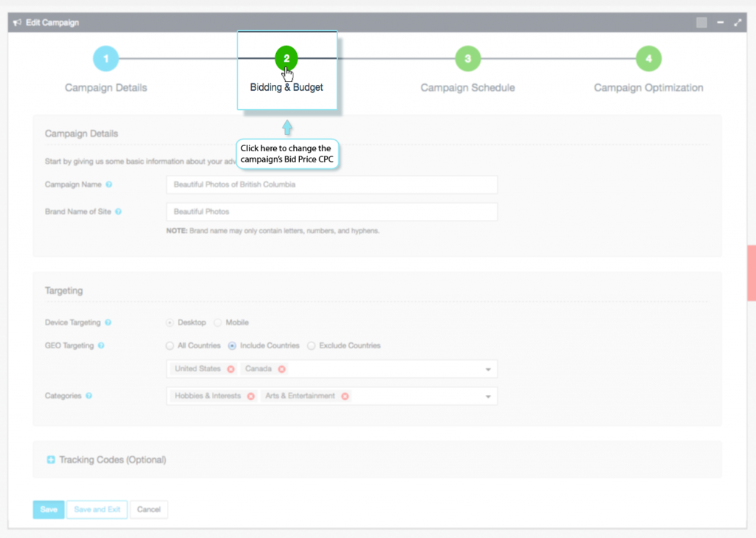This screenshot has width=756, height=538.
Task: Open the countries list dropdown arrow
Action: (x=488, y=369)
